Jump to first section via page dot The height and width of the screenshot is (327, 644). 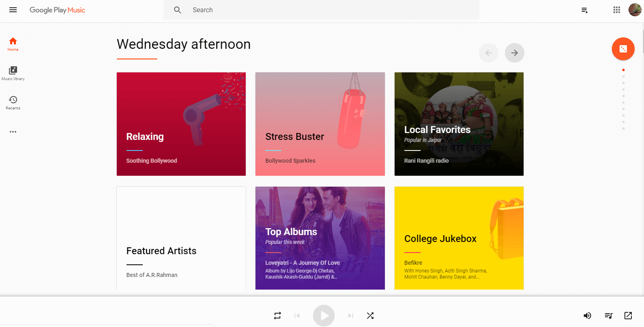623,70
